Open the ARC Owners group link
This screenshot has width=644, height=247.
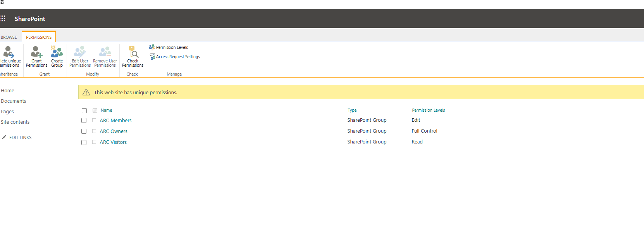pos(114,131)
